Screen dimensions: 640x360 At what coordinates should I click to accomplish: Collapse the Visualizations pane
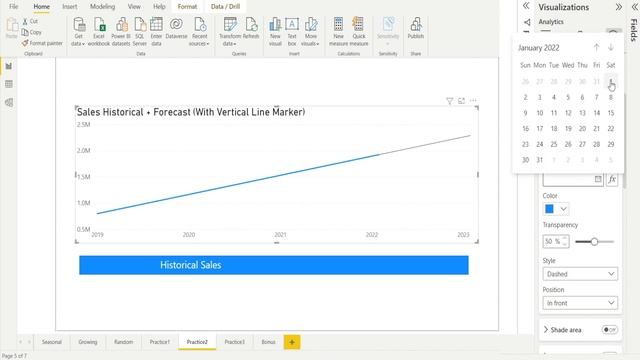[619, 7]
